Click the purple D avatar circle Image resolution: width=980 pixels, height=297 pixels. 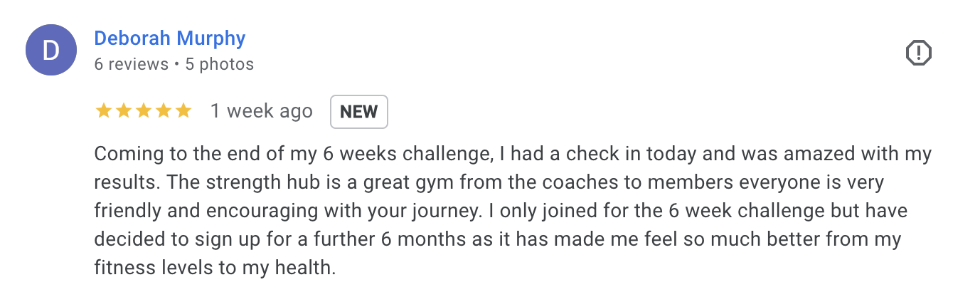point(51,50)
